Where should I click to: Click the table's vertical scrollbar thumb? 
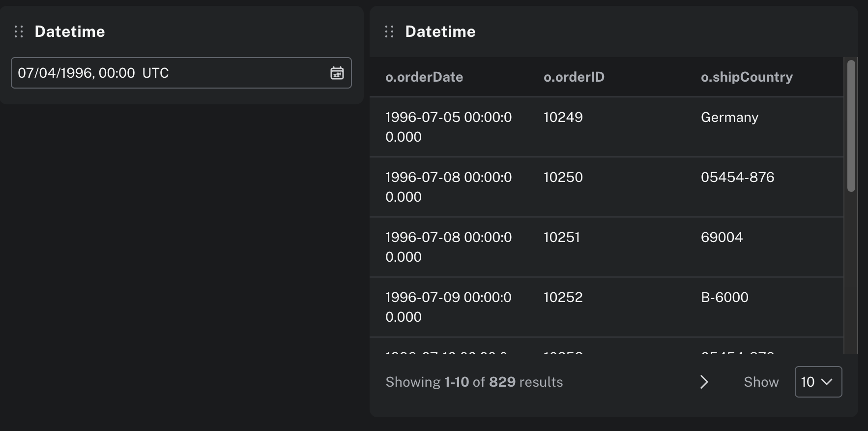coord(851,125)
